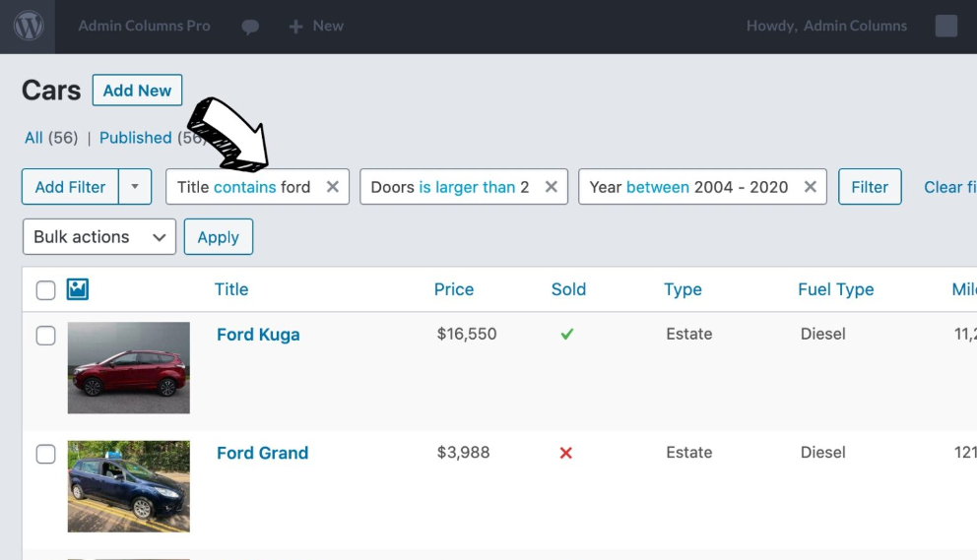The image size is (977, 560).
Task: Open Admin Columns Pro site menu
Action: pyautogui.click(x=144, y=27)
